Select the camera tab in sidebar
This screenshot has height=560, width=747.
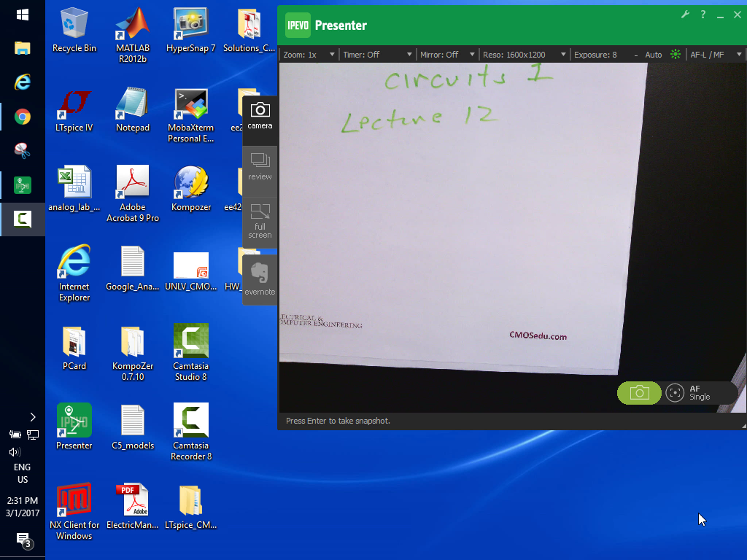tap(260, 116)
